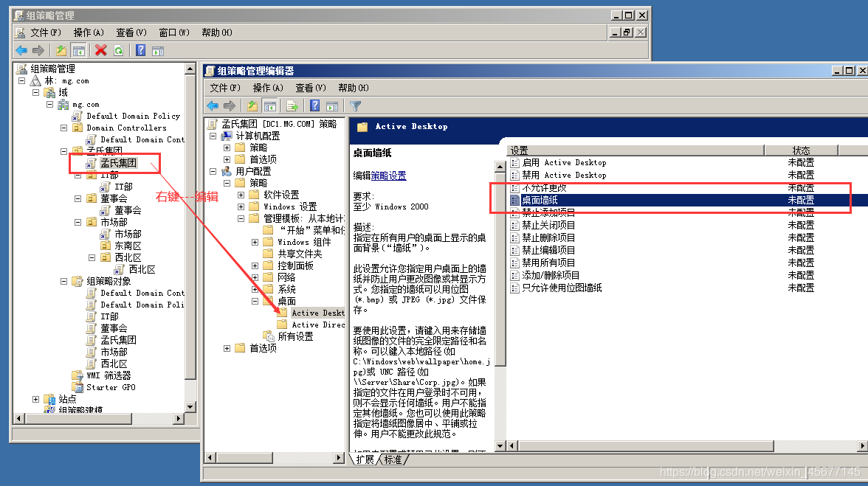The width and height of the screenshot is (868, 486).
Task: Expand 软件设置 in editor tree
Action: [241, 195]
